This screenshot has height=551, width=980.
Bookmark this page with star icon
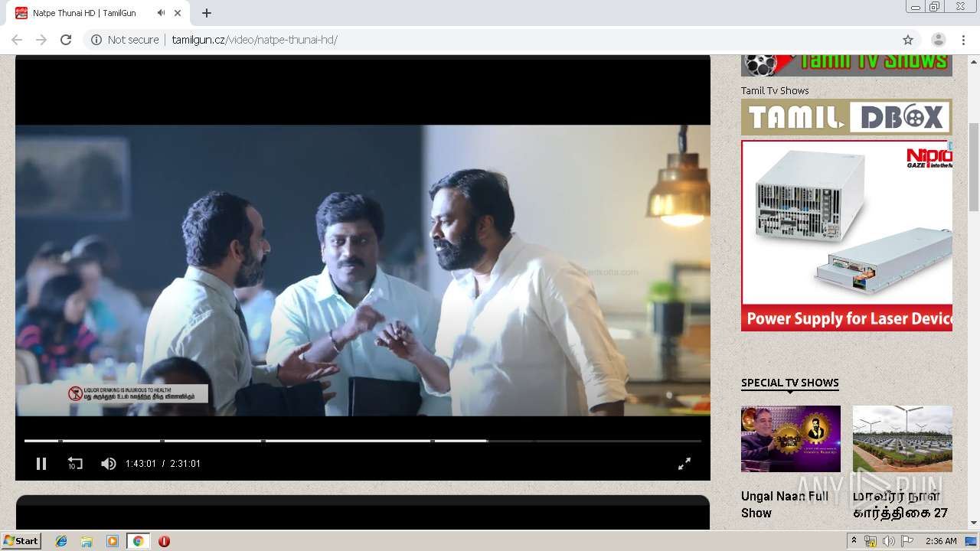pyautogui.click(x=908, y=40)
